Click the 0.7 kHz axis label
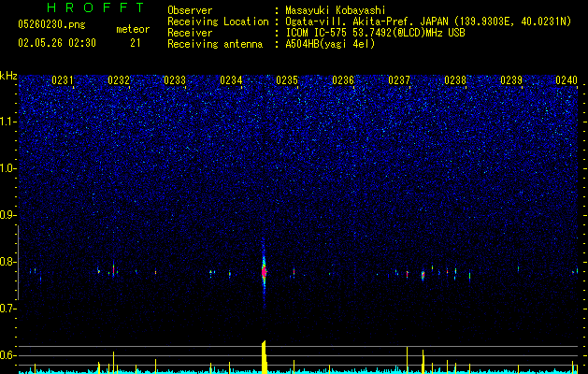Screen dimensions: 588x374 [7, 309]
